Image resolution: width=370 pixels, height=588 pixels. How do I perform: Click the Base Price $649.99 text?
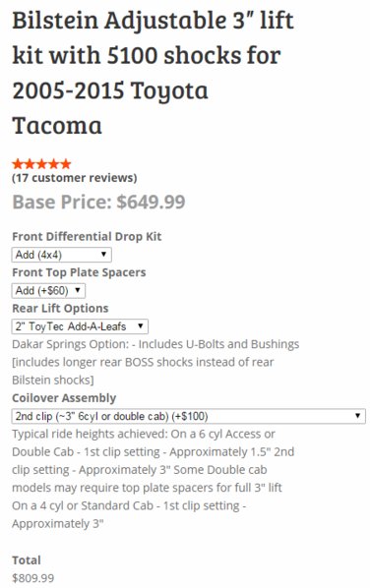[x=98, y=202]
